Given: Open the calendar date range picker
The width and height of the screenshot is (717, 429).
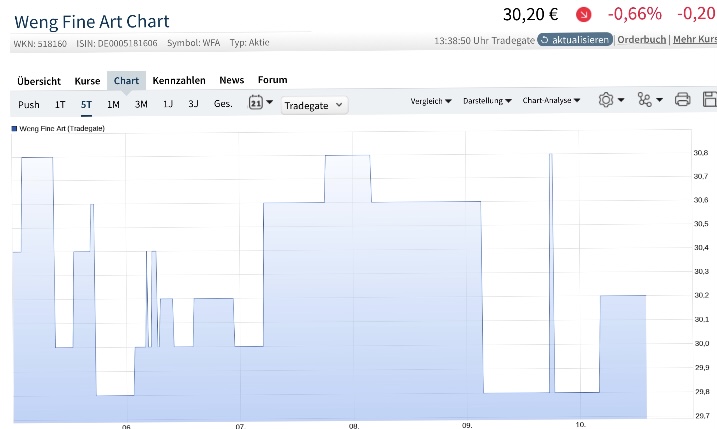Looking at the screenshot, I should coord(256,102).
